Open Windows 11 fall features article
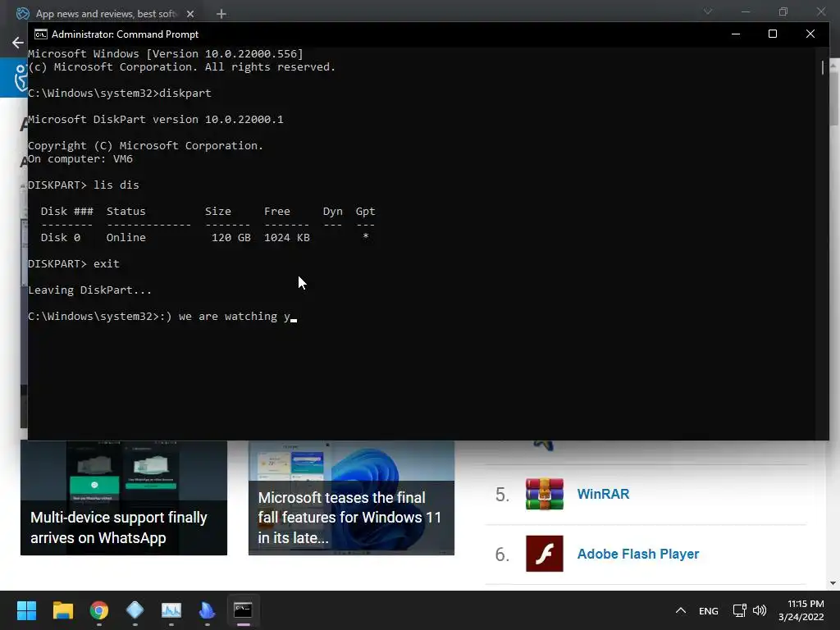Image resolution: width=840 pixels, height=630 pixels. pyautogui.click(x=351, y=498)
